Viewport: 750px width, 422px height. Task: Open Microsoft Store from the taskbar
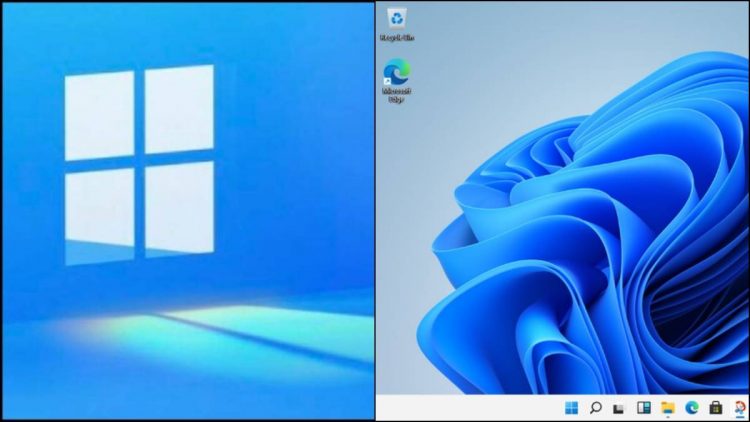(x=716, y=408)
